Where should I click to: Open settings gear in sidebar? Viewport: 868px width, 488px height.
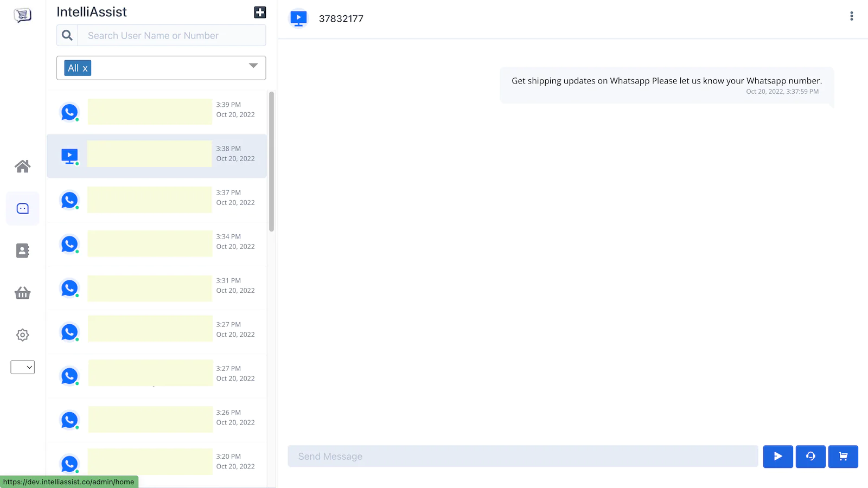click(22, 335)
